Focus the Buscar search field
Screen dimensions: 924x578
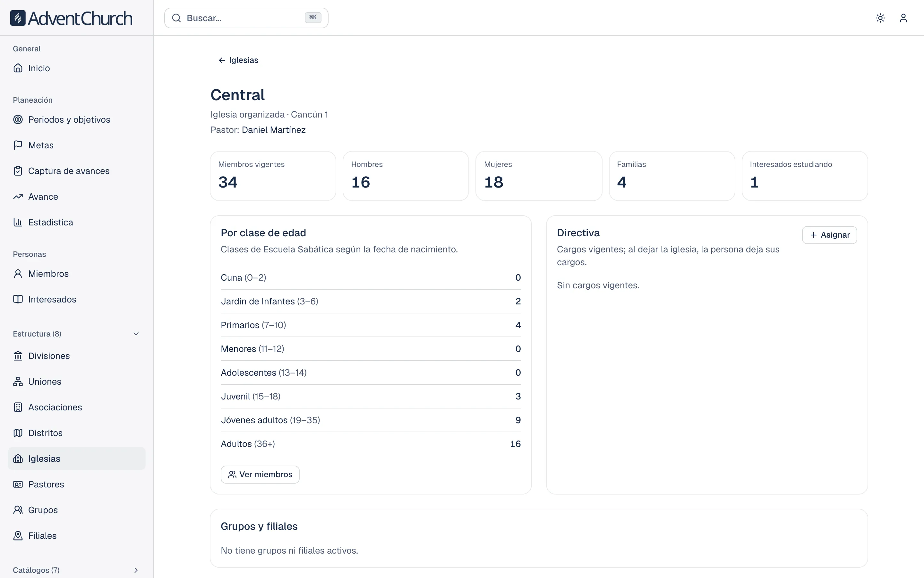246,18
